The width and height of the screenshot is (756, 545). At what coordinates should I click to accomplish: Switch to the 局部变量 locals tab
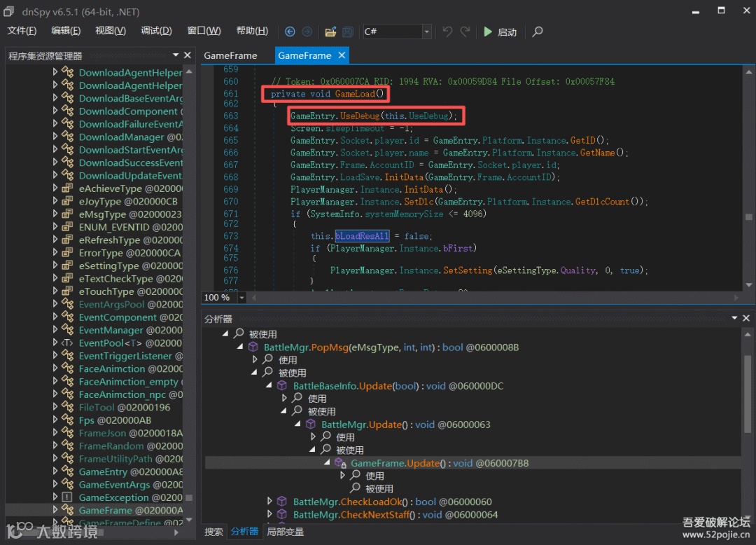pos(285,532)
